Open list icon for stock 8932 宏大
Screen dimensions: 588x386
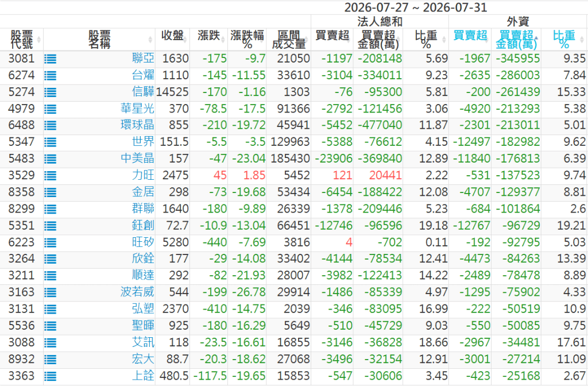[51, 360]
